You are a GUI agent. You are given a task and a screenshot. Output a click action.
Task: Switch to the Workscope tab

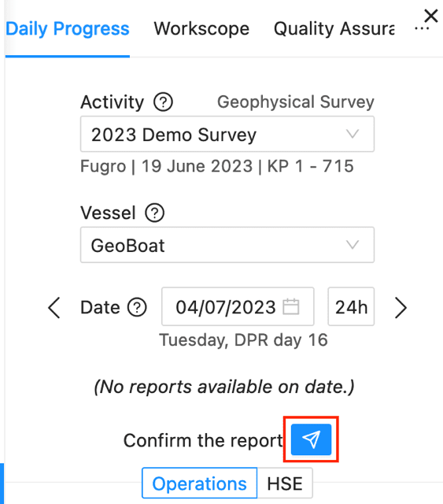tap(201, 29)
